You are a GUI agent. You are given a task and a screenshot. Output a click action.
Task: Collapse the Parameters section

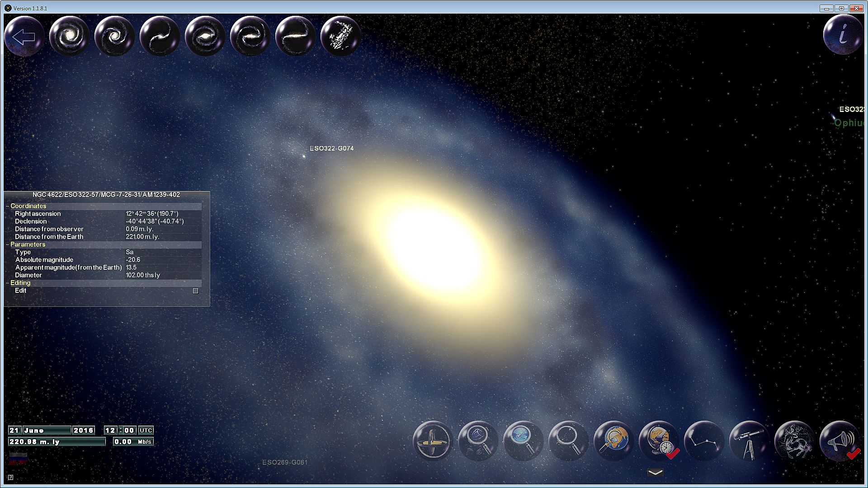(x=8, y=244)
